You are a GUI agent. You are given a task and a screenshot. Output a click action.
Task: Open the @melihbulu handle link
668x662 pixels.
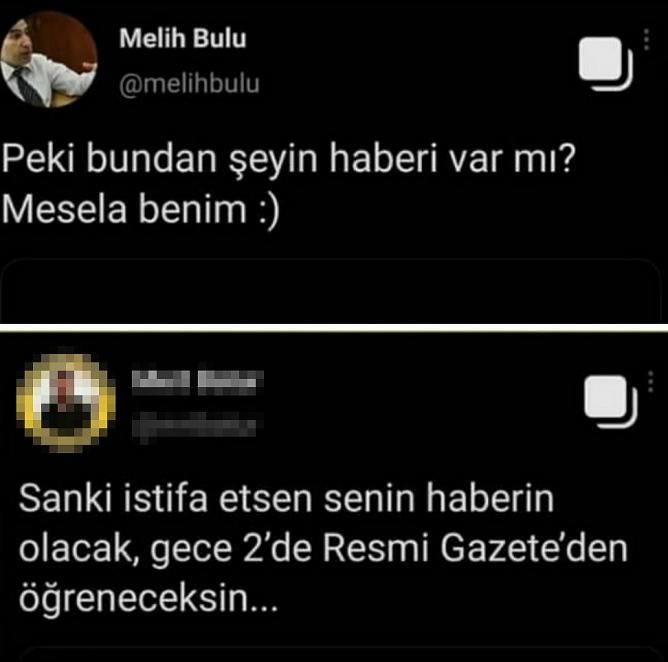[189, 83]
